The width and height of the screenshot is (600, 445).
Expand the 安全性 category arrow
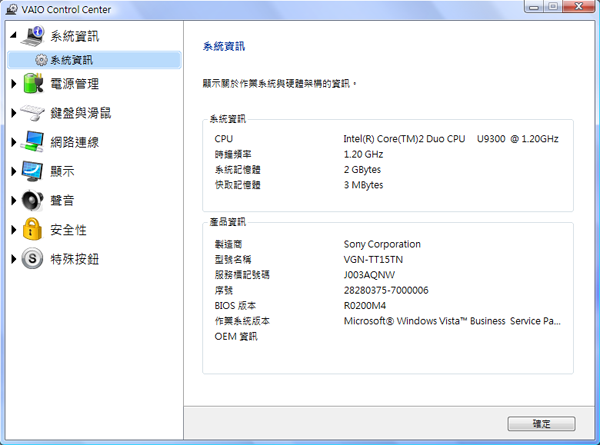pyautogui.click(x=14, y=230)
